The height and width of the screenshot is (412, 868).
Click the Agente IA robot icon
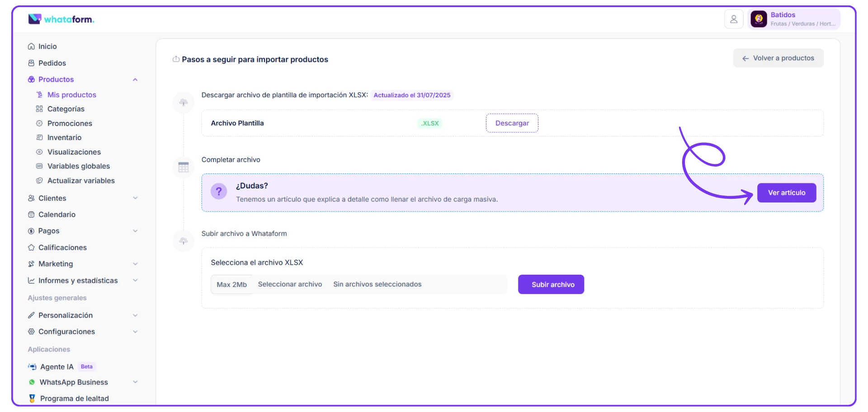coord(32,367)
